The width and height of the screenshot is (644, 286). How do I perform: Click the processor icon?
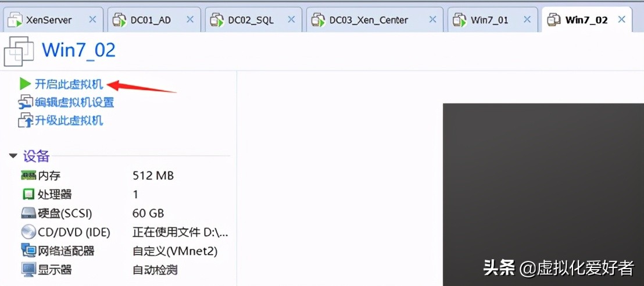[x=28, y=194]
